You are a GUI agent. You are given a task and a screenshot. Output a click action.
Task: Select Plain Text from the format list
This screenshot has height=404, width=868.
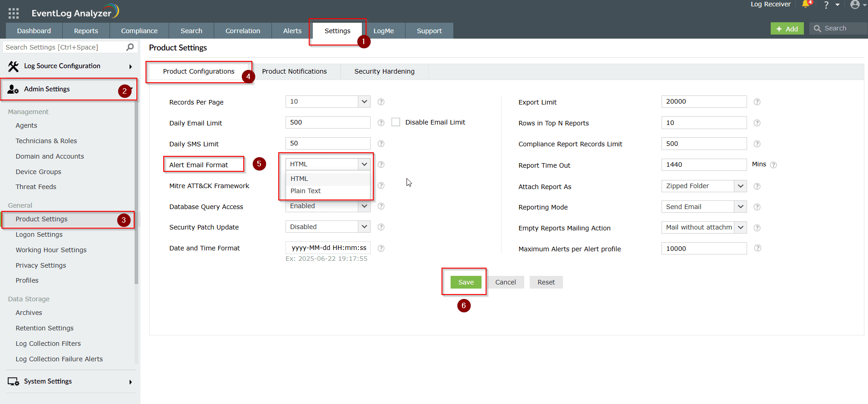[x=306, y=191]
